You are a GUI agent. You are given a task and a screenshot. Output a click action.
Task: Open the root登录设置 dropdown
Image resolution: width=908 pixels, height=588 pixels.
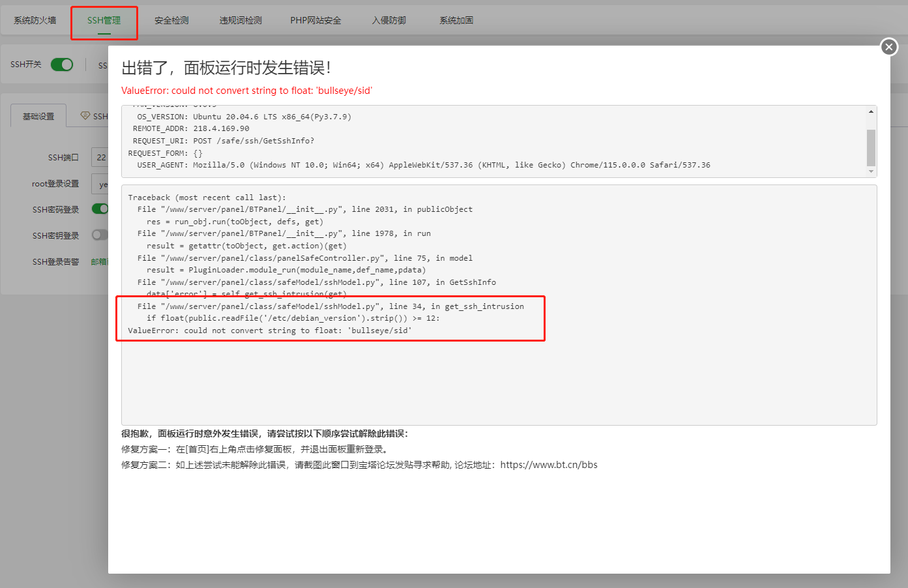coord(100,184)
